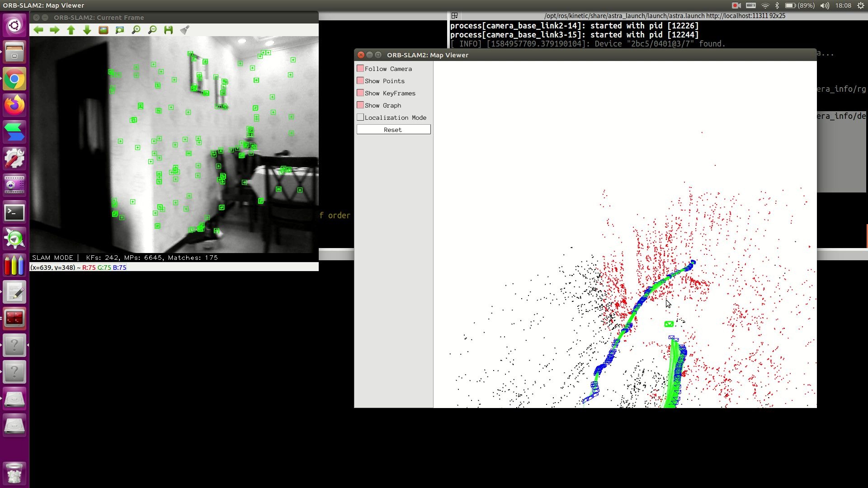
Task: Open the battery 89% indicator menu
Action: click(799, 5)
